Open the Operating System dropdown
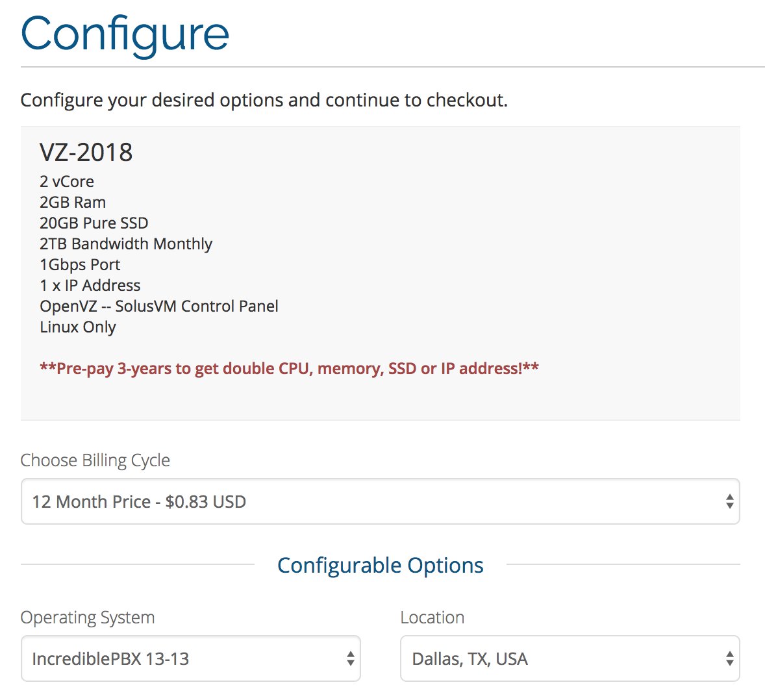 (x=191, y=658)
